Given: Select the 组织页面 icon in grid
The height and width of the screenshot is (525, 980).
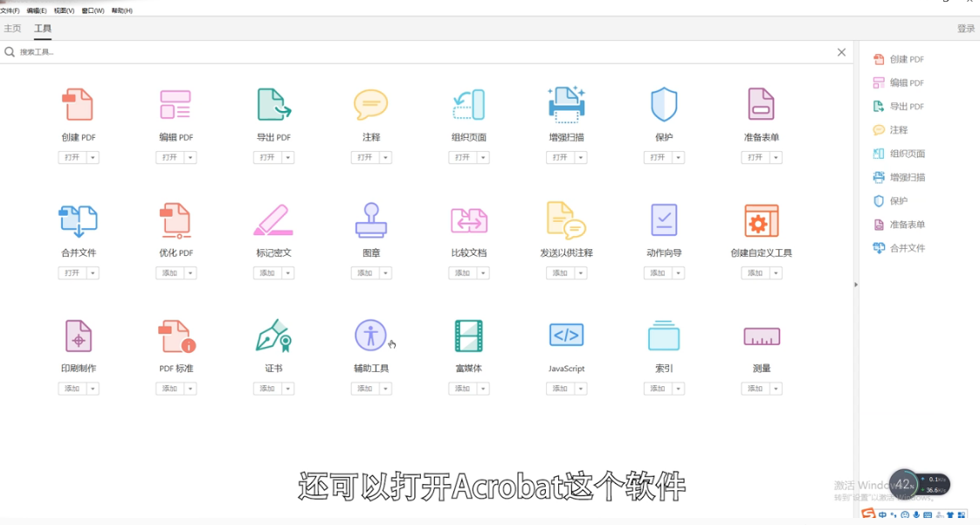Looking at the screenshot, I should tap(469, 104).
